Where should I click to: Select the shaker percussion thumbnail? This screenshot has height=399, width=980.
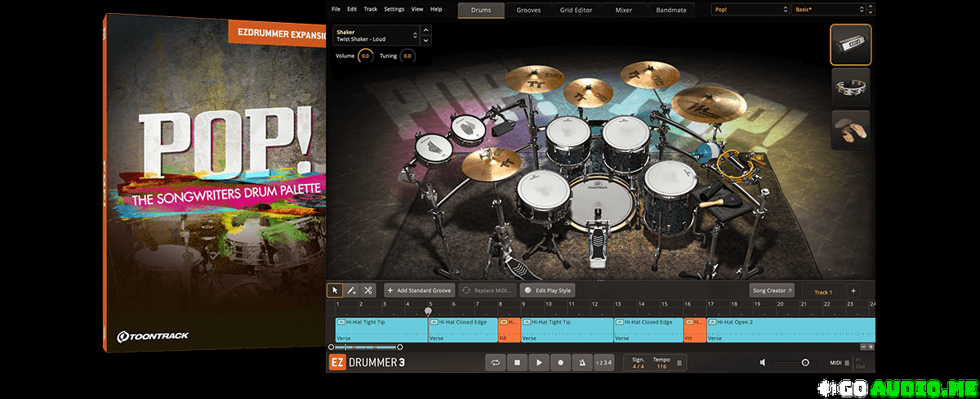point(850,44)
